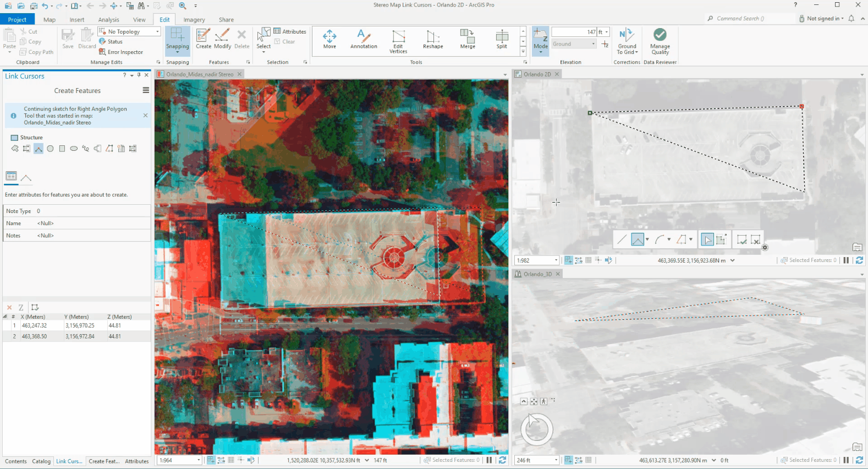Screen dimensions: 868x469
Task: Open the Error Inspector
Action: point(121,52)
